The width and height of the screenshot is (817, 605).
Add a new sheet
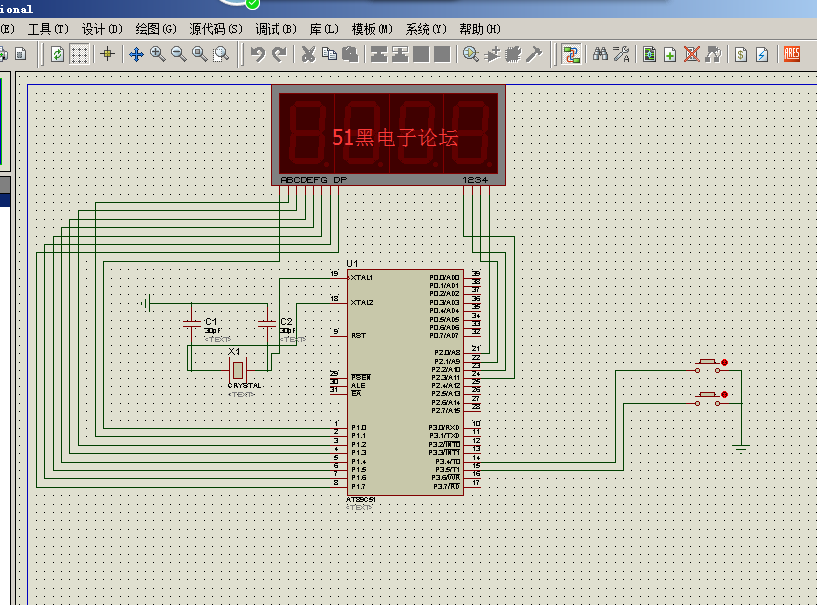pyautogui.click(x=670, y=54)
